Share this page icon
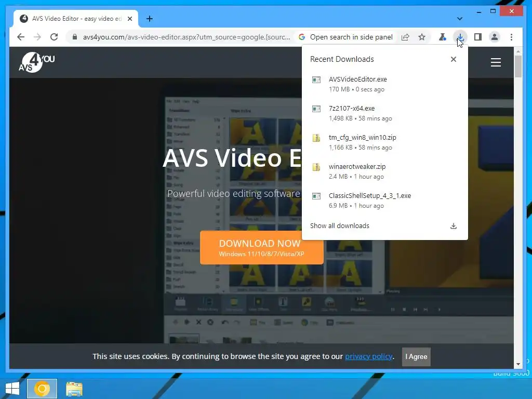This screenshot has width=532, height=399. coord(405,37)
